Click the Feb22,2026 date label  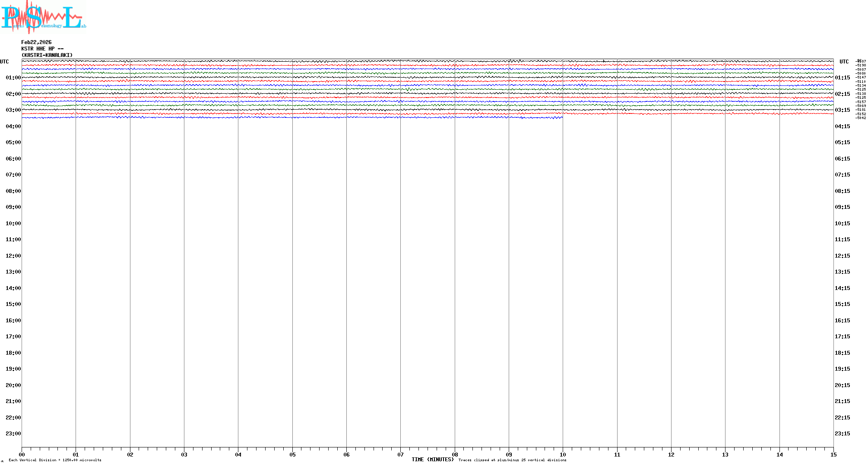[36, 42]
